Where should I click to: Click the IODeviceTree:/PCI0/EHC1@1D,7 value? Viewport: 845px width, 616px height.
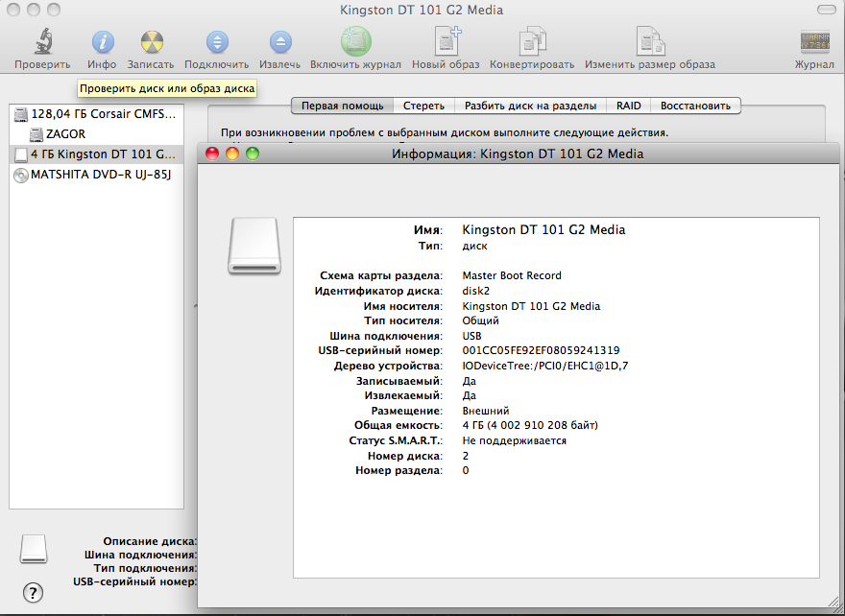(545, 366)
